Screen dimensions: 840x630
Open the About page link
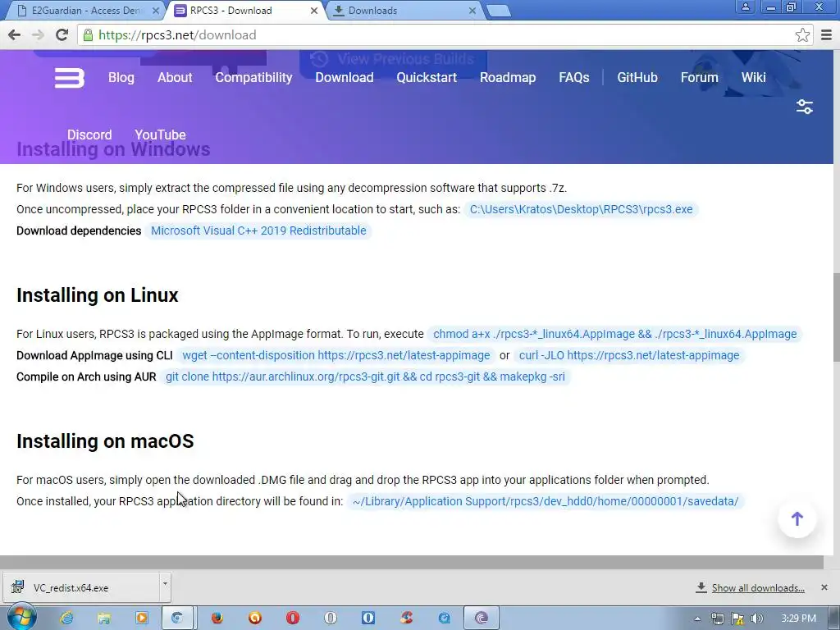pos(175,78)
